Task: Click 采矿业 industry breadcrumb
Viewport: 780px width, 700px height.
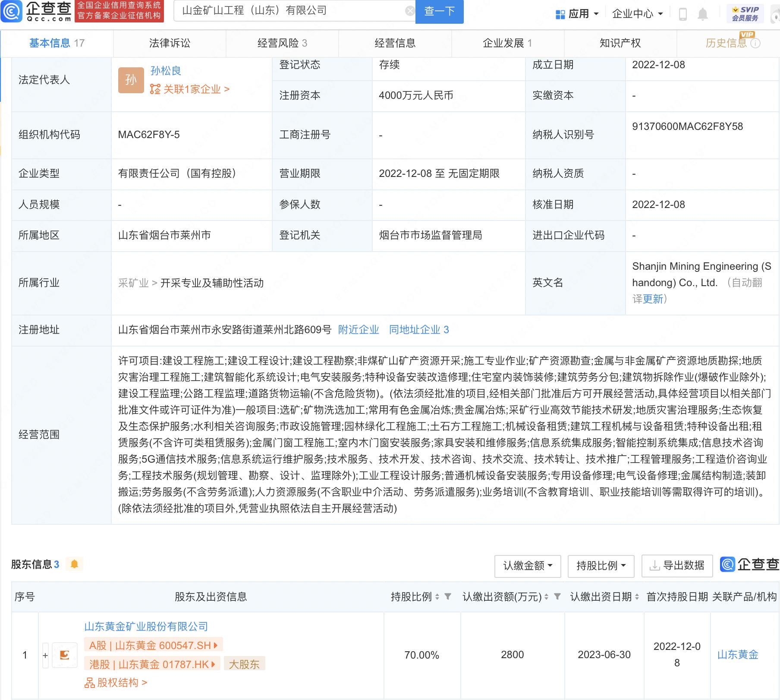Action: click(133, 283)
